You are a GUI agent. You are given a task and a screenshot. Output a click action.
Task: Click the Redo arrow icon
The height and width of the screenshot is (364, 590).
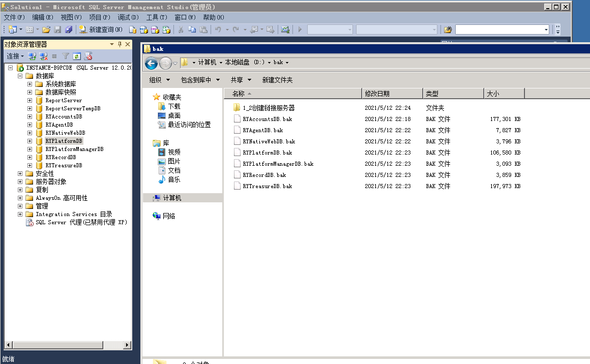tap(236, 29)
